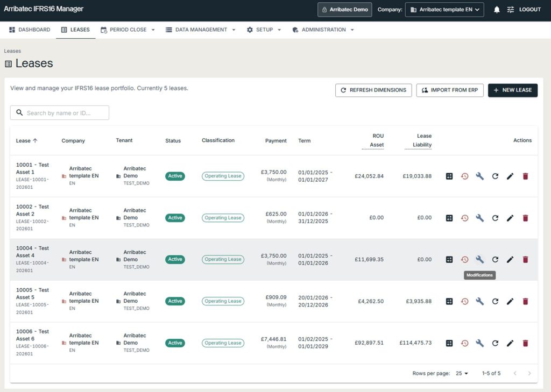Open the Company selector dropdown
This screenshot has height=392, width=551.
tap(444, 10)
